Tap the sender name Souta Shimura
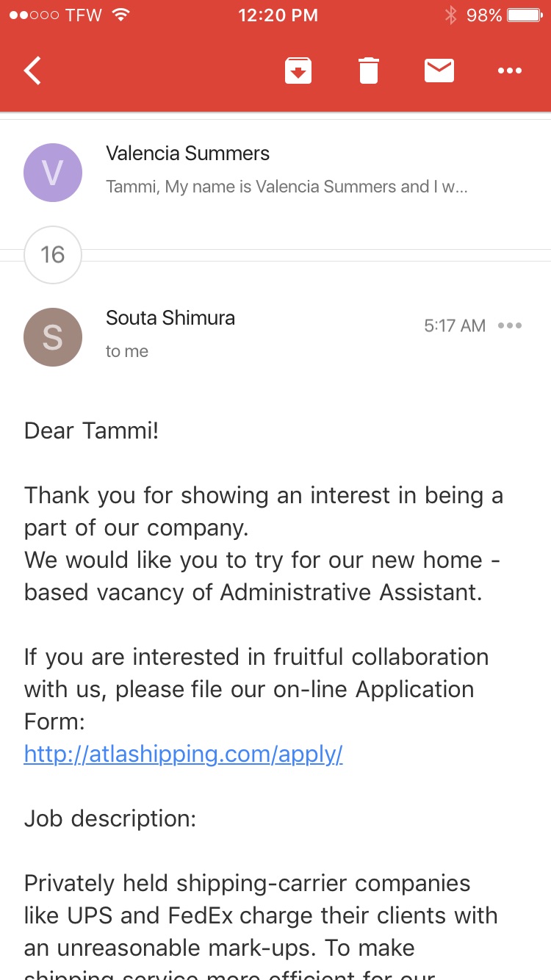The height and width of the screenshot is (980, 551). tap(170, 318)
